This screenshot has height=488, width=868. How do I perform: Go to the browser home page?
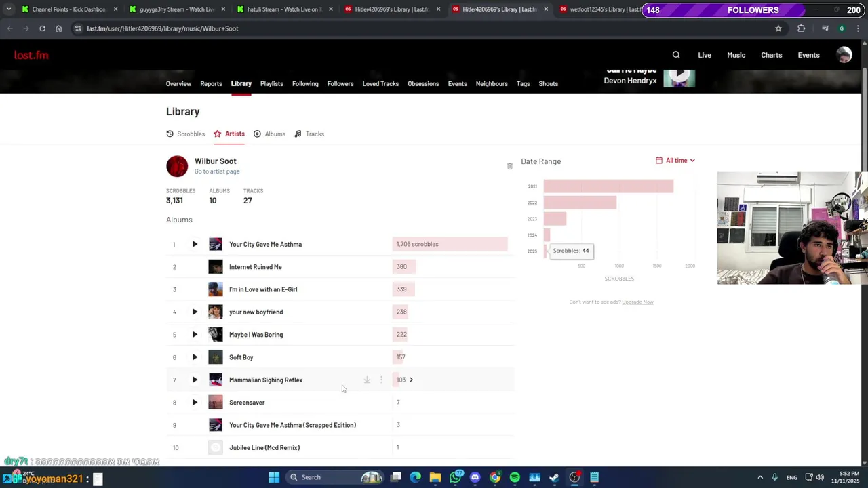pyautogui.click(x=58, y=28)
